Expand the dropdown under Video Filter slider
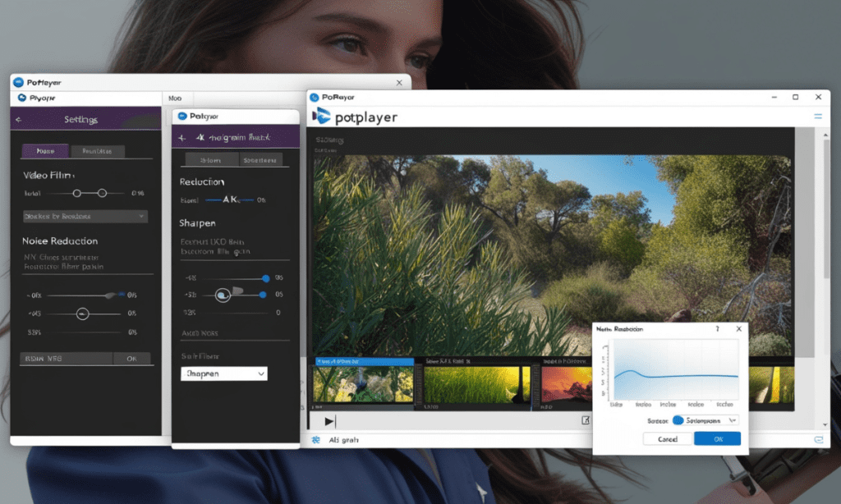The image size is (841, 504). 85,217
